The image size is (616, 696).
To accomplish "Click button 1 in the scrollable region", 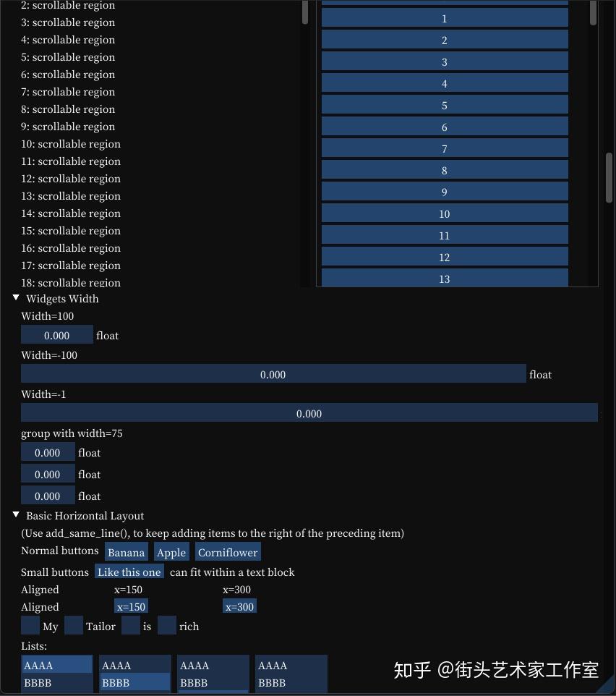I will tap(444, 19).
